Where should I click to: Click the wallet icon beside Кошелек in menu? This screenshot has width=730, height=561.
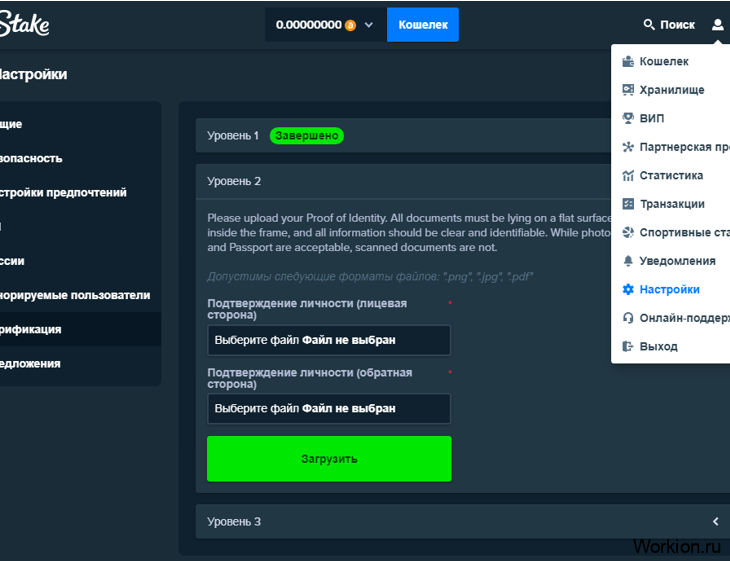pos(628,61)
